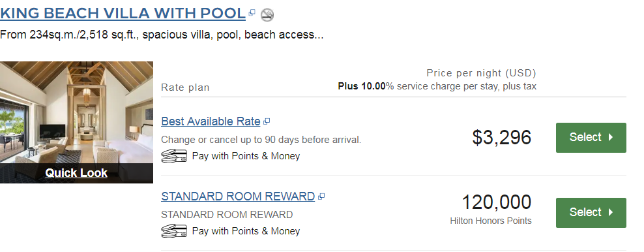Screen dimensions: 644x252
Task: Open the King Beach Villa With Pool title link
Action: [x=123, y=14]
